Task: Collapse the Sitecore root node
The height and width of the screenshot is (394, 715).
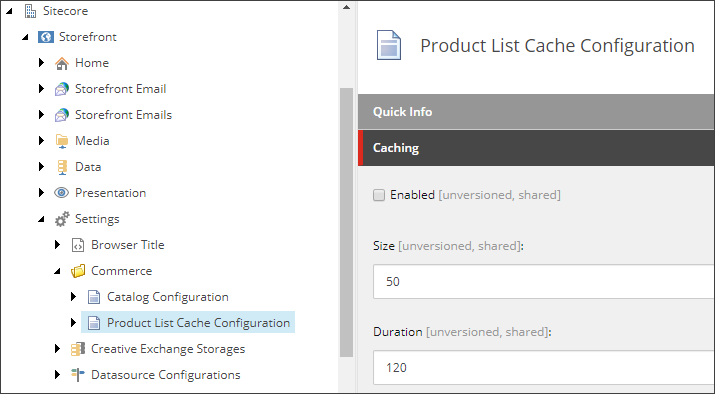Action: [x=9, y=11]
